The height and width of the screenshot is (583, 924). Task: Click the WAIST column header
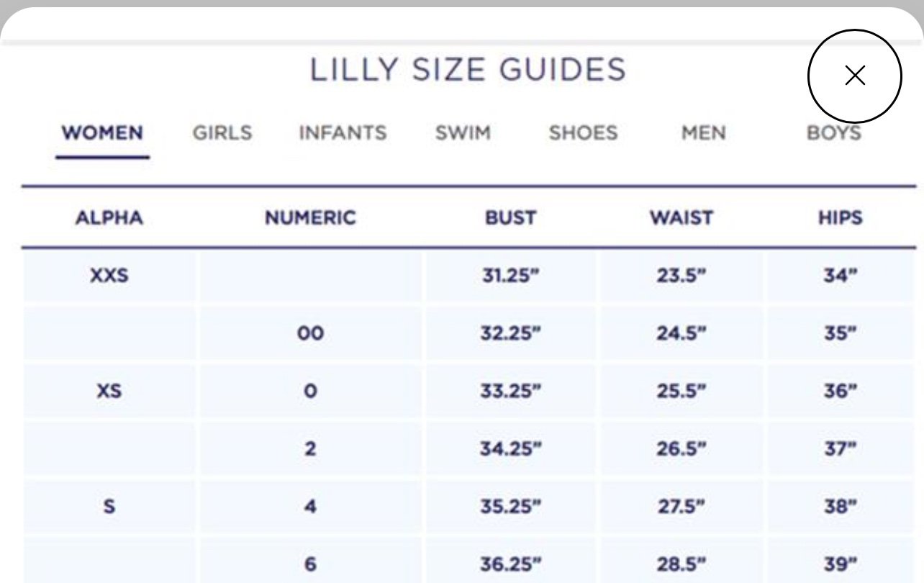tap(681, 218)
